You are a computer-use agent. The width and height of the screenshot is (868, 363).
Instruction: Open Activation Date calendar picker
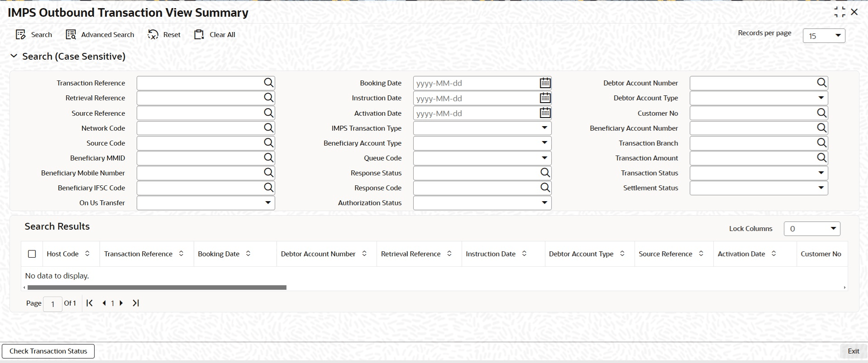545,113
